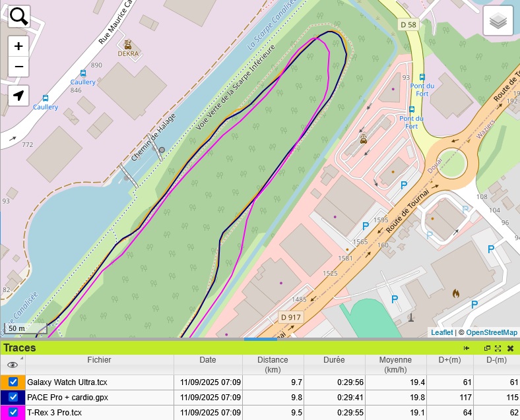Uncheck the PACE Pro + cardio.gpx trace
The height and width of the screenshot is (420, 520).
pyautogui.click(x=13, y=398)
